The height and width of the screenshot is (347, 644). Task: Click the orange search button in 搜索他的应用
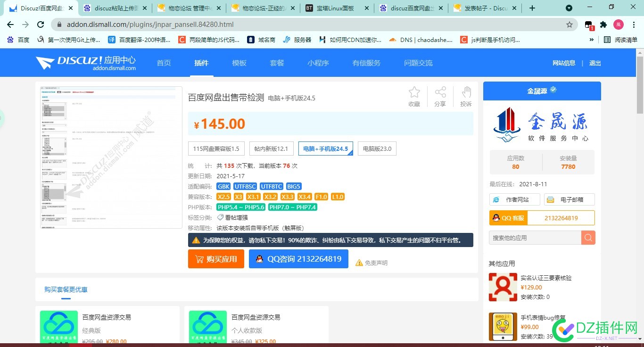(x=588, y=238)
